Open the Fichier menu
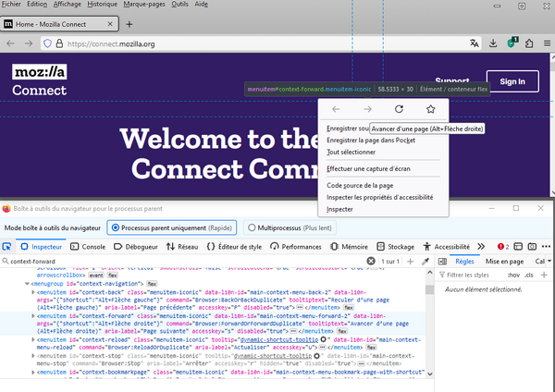555x392 pixels. coord(11,5)
